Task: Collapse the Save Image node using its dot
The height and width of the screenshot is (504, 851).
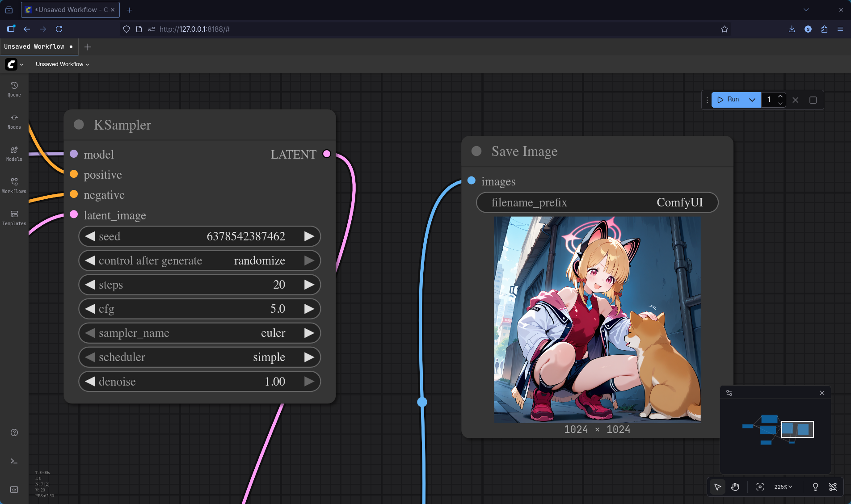Action: pyautogui.click(x=476, y=151)
